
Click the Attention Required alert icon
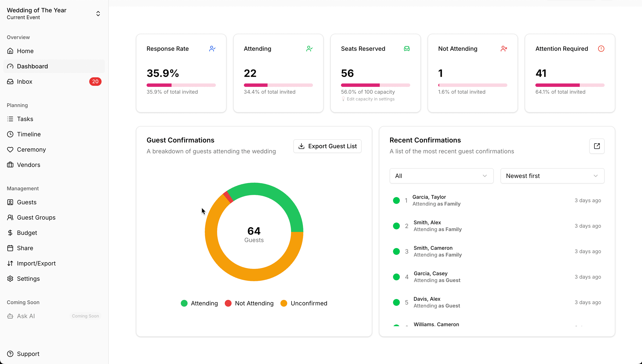pos(601,48)
